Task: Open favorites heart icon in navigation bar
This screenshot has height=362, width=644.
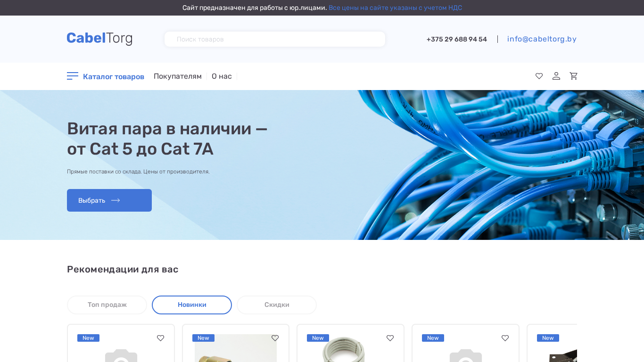Action: pos(539,76)
